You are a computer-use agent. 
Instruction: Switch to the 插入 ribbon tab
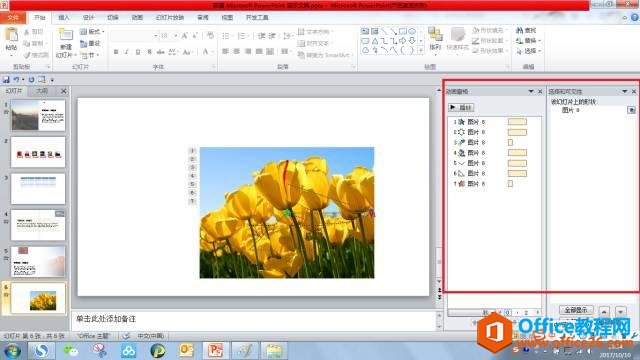(x=64, y=18)
